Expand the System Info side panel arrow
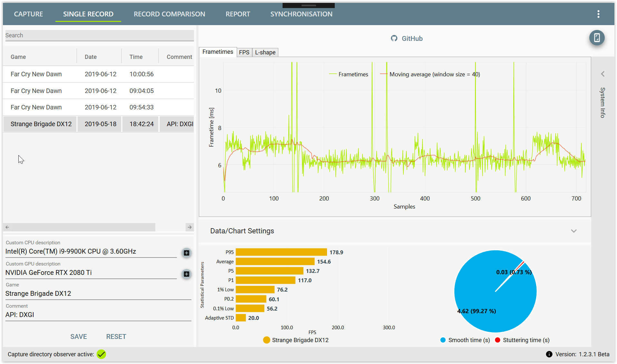The height and width of the screenshot is (364, 617). coord(603,74)
